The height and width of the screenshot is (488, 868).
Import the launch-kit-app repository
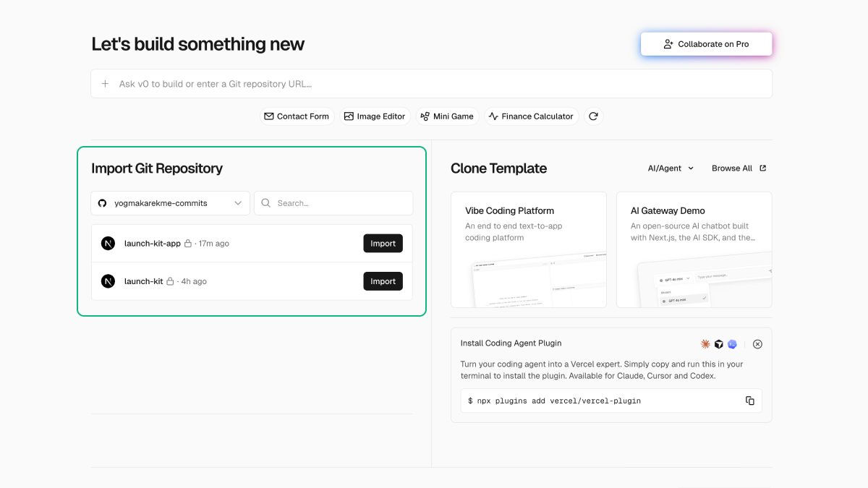pos(383,244)
